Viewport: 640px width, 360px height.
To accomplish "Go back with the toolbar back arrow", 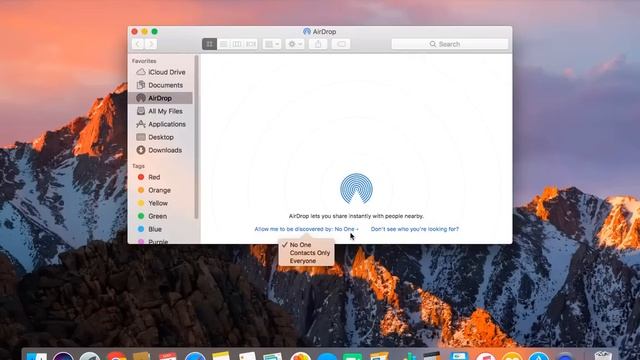I will (138, 44).
